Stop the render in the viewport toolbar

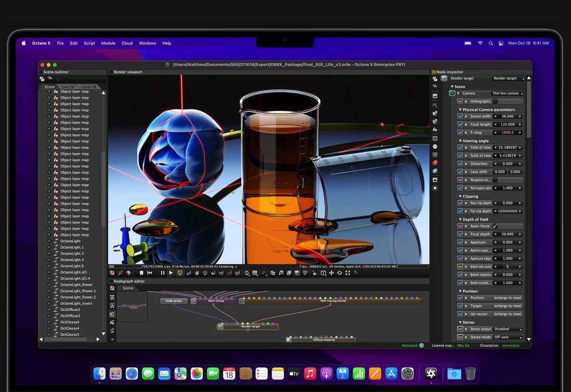(141, 273)
